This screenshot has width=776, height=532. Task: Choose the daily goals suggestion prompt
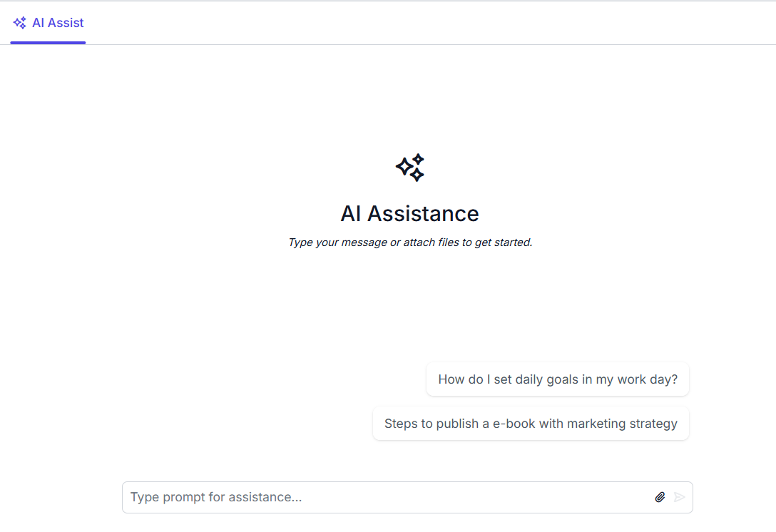coord(558,379)
